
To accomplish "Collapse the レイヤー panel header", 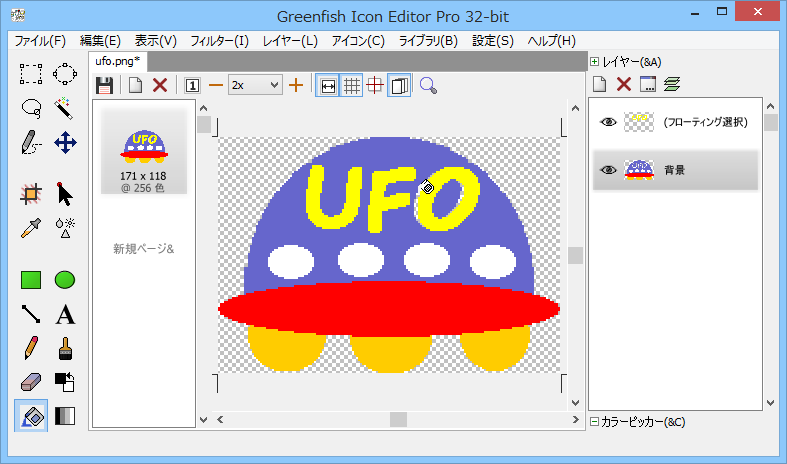I will [x=595, y=62].
